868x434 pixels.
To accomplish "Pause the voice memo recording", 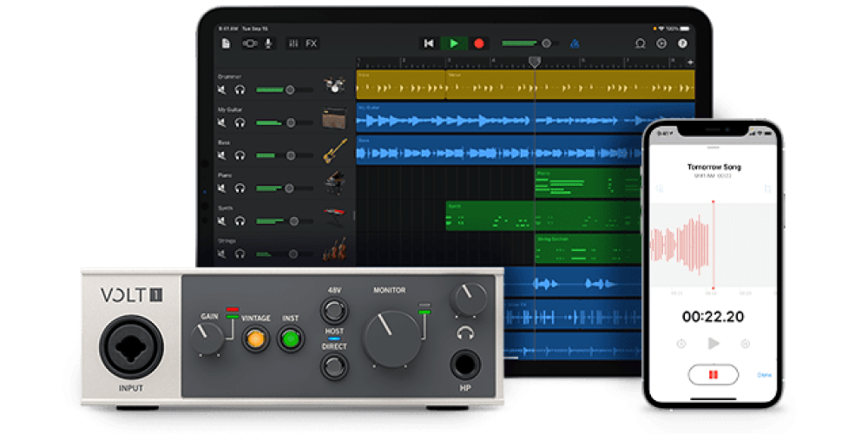I will click(713, 375).
